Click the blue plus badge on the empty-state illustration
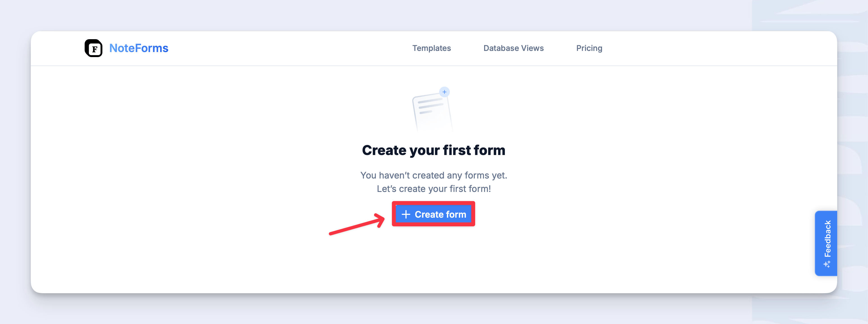868x324 pixels. pyautogui.click(x=444, y=91)
